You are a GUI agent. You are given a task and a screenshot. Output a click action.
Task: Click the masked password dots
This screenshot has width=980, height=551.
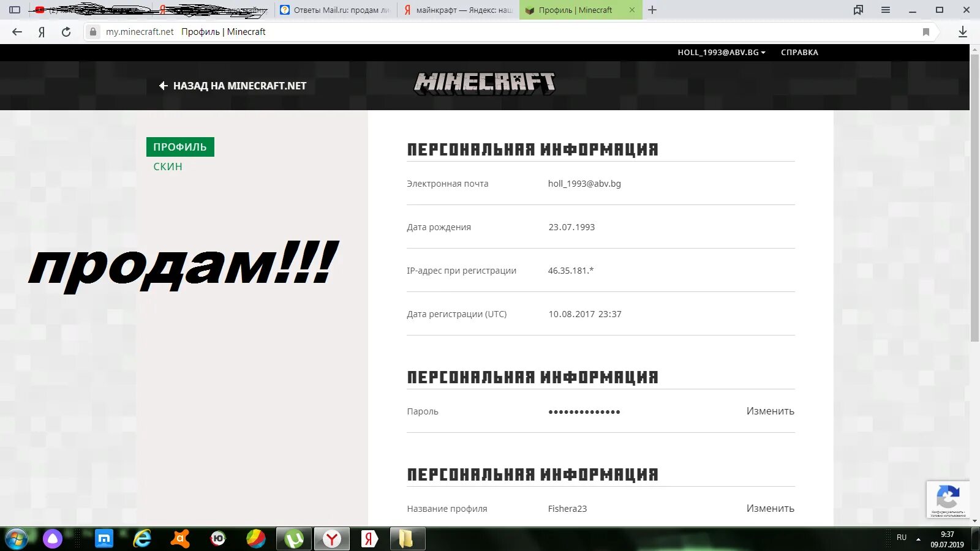click(584, 412)
